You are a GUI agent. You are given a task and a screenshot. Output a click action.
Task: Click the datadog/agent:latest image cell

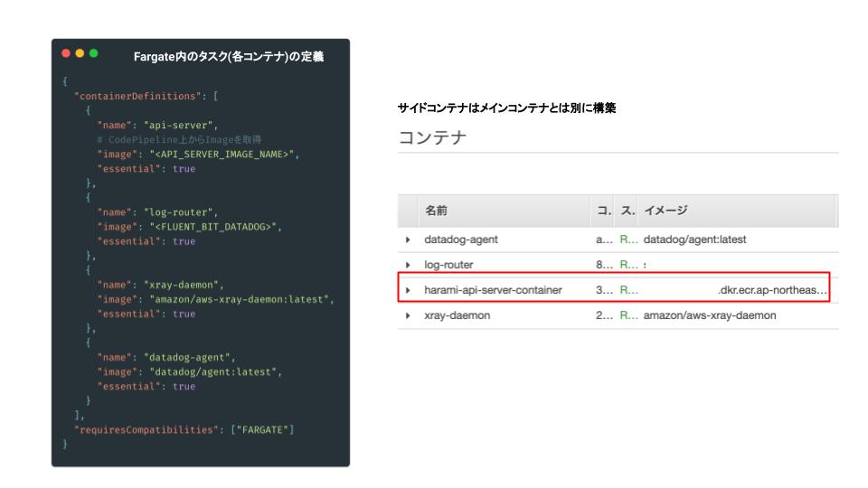tap(694, 239)
